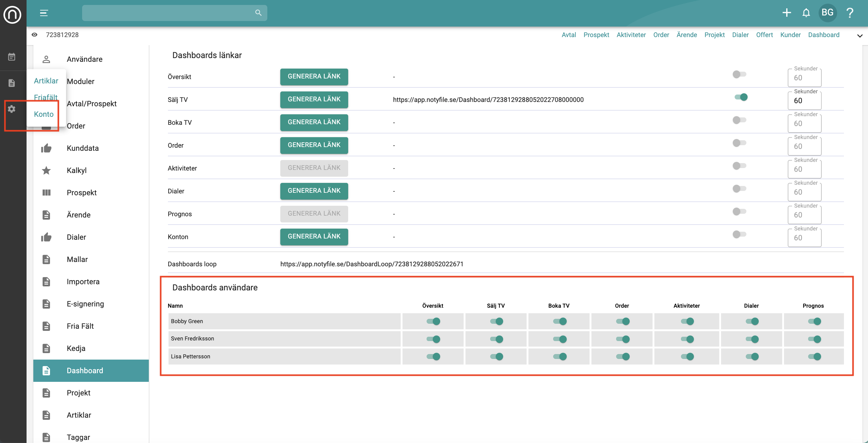
Task: Click the search magnifier icon
Action: click(258, 13)
